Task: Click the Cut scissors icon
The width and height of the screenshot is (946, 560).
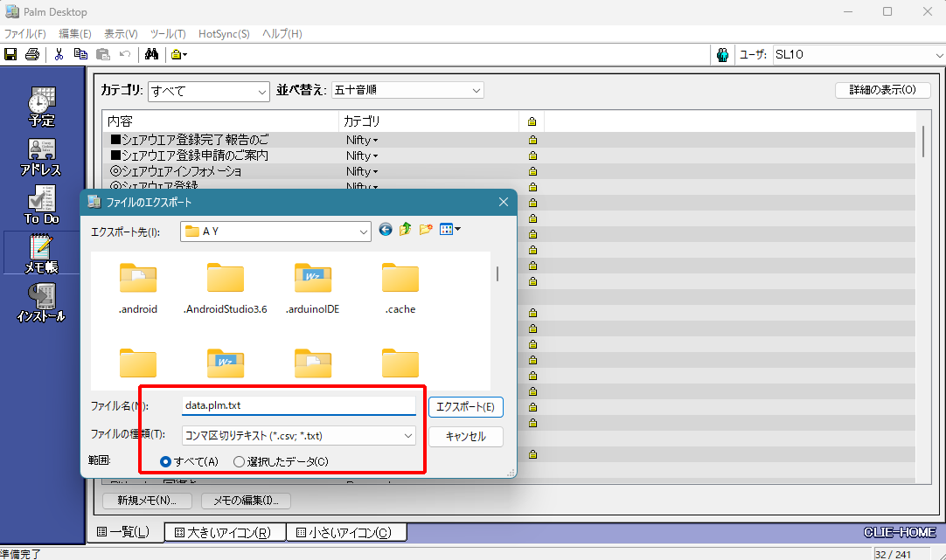Action: (x=59, y=54)
